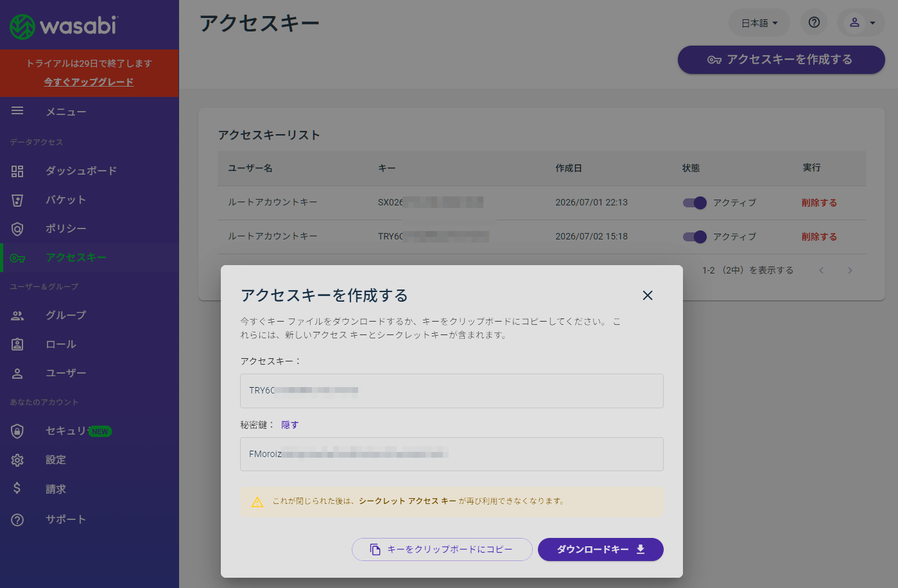The height and width of the screenshot is (588, 898).
Task: Click the バケット bucket icon
Action: point(17,200)
